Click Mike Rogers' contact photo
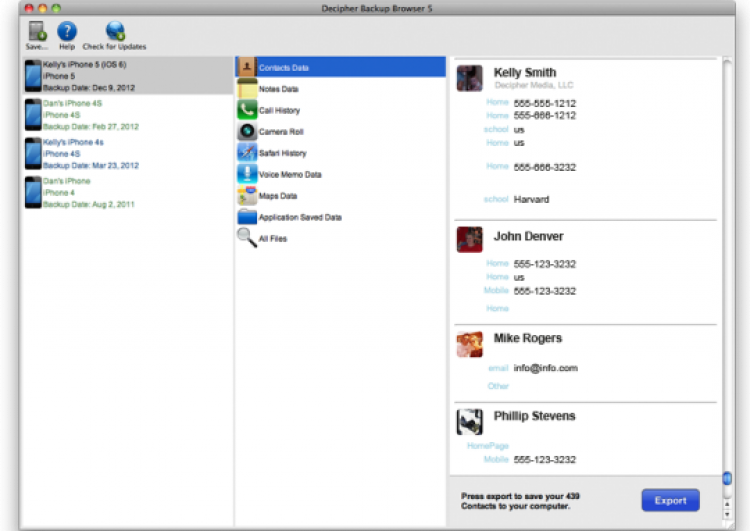This screenshot has width=750, height=531. tap(469, 344)
